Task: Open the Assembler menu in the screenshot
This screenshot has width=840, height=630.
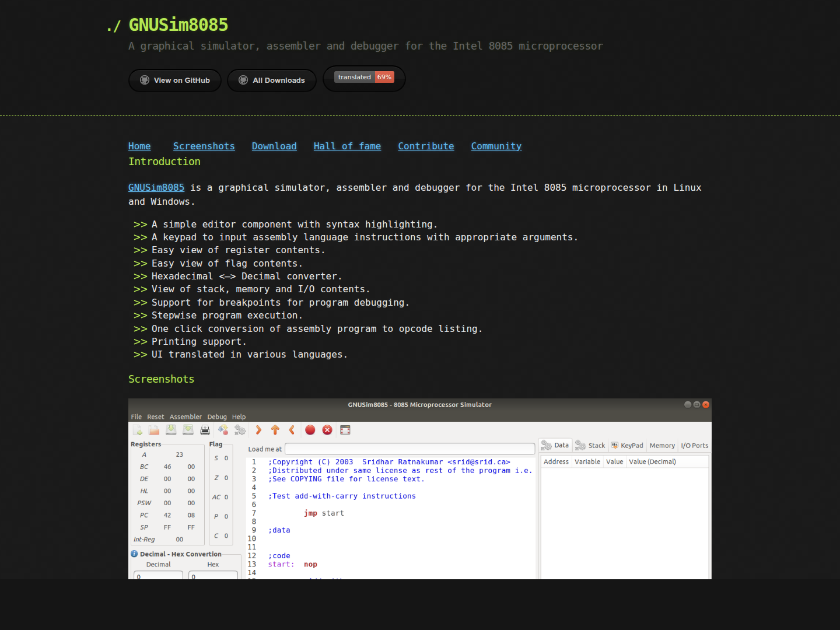Action: point(185,417)
